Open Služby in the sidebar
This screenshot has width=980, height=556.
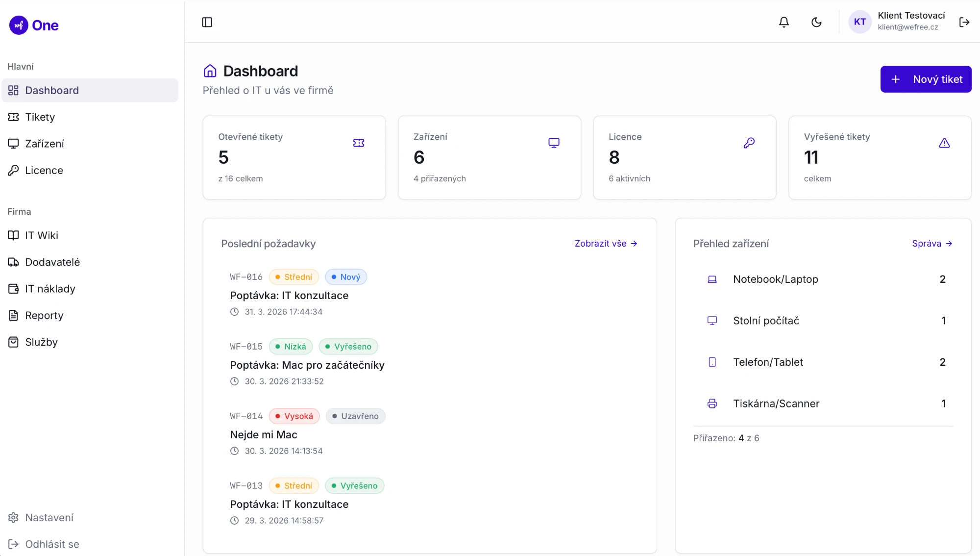tap(90, 342)
